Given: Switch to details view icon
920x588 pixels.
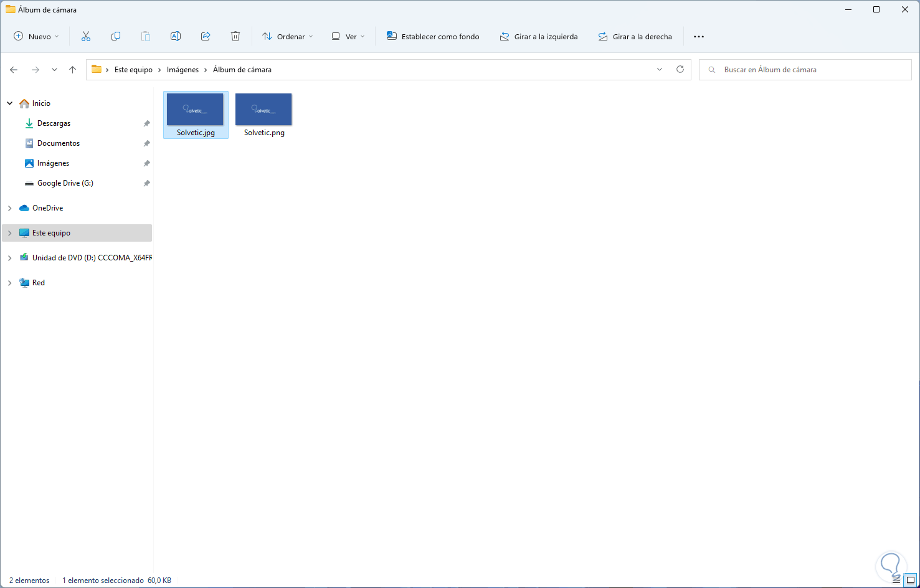Looking at the screenshot, I should coord(896,580).
